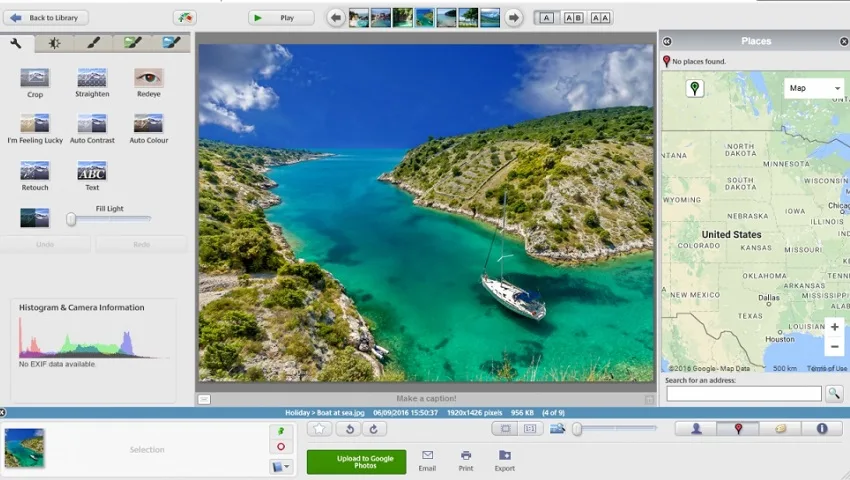The height and width of the screenshot is (480, 850).
Task: Click the Make a caption field
Action: click(426, 399)
